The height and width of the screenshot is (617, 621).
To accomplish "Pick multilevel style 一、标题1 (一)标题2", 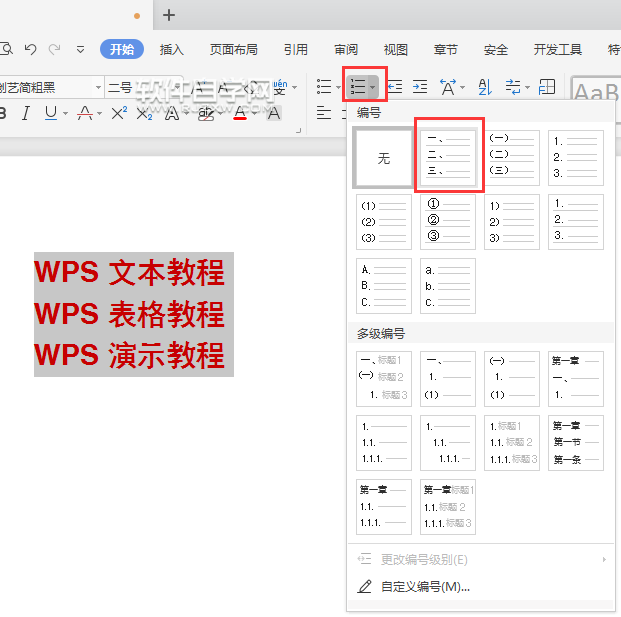I will 384,379.
